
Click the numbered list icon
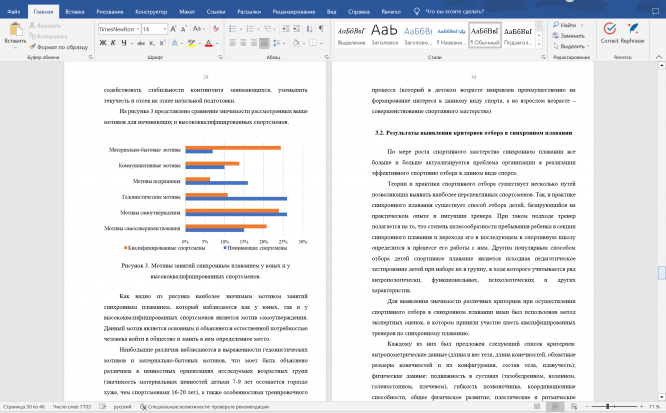(x=250, y=28)
